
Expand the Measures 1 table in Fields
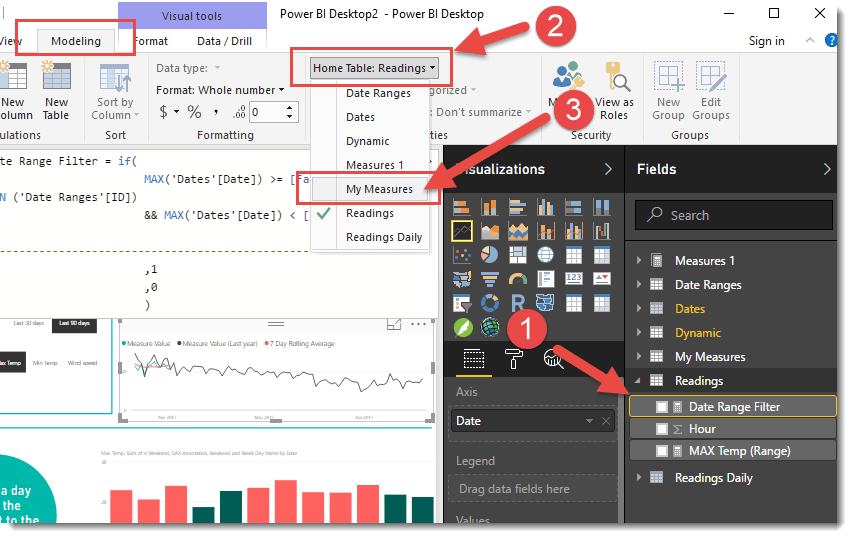(x=639, y=261)
